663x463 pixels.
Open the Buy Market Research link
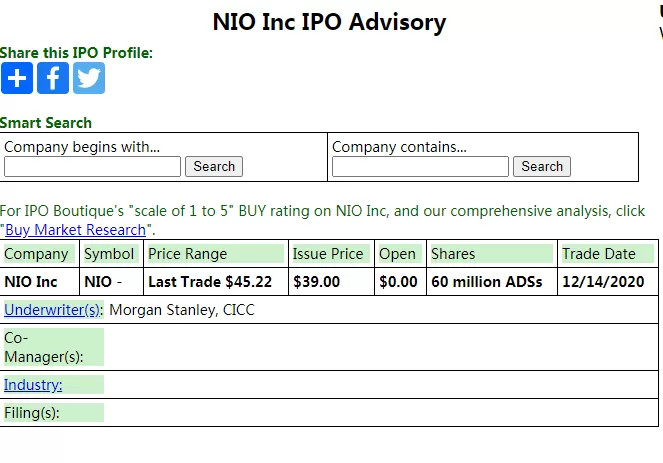[75, 230]
